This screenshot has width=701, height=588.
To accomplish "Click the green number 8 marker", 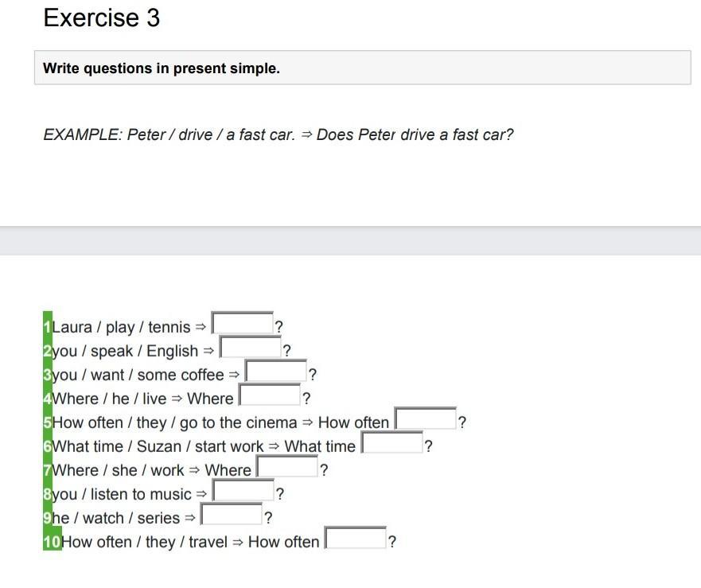I will (x=48, y=494).
